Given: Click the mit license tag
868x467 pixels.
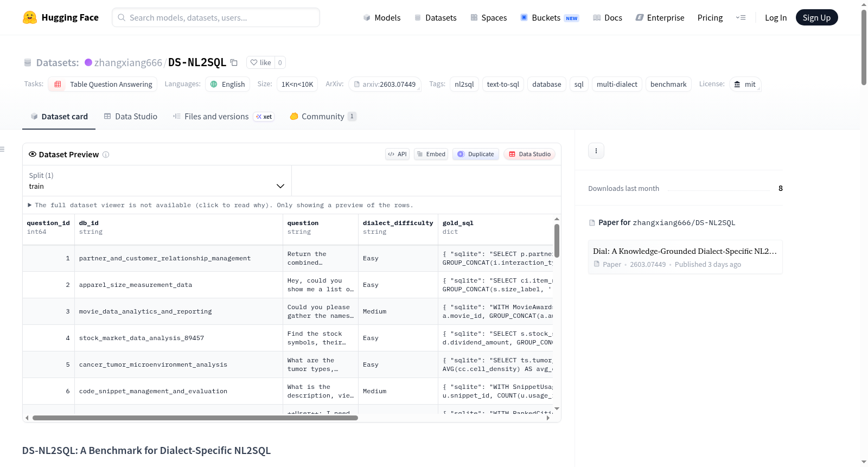Looking at the screenshot, I should (745, 84).
